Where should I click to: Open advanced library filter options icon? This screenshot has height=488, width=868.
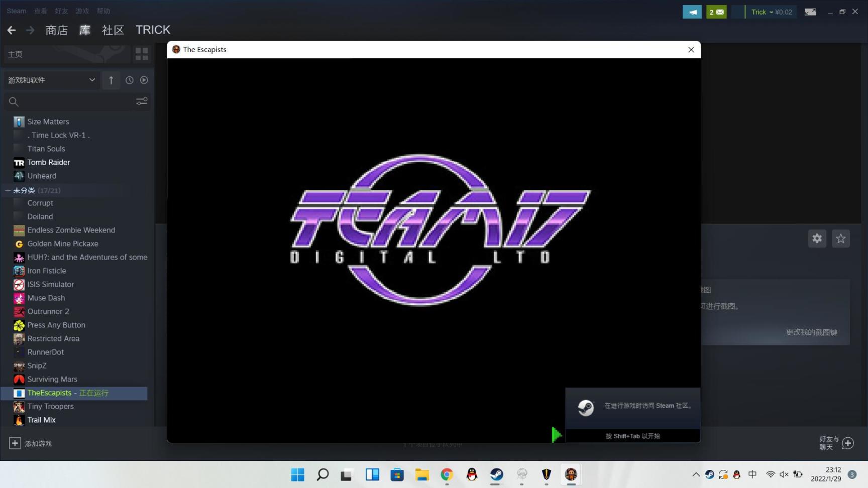pos(142,101)
